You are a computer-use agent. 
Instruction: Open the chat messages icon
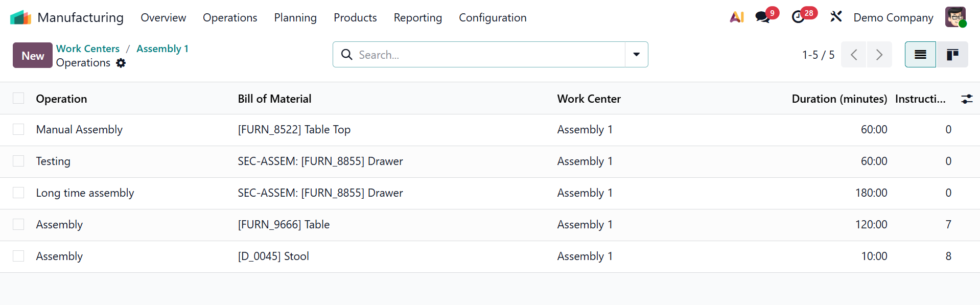coord(762,17)
